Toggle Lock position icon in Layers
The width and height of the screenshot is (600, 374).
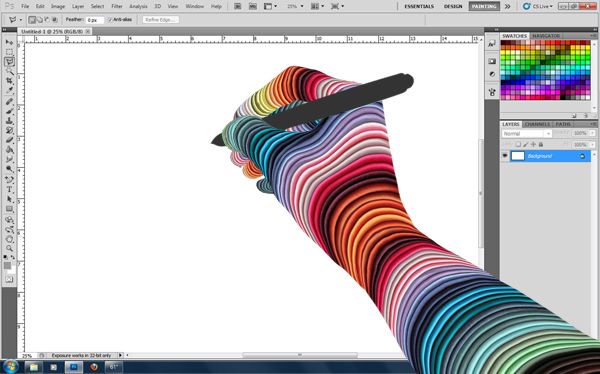(x=533, y=144)
